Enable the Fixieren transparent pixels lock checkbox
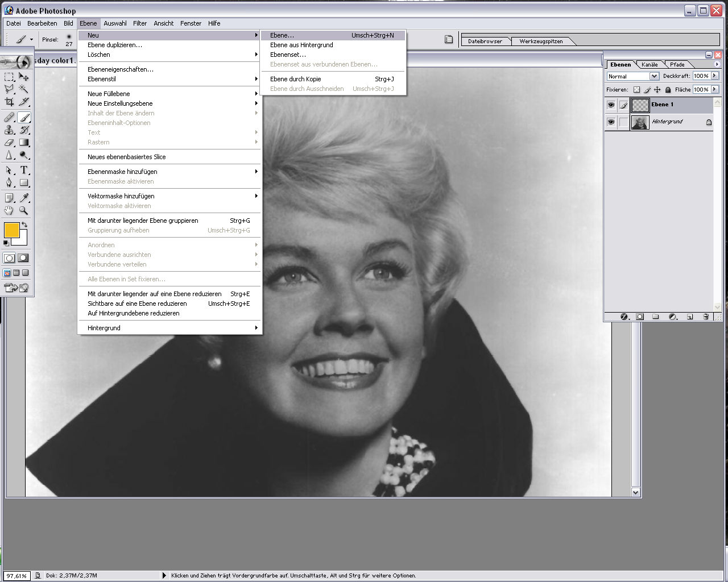 636,90
